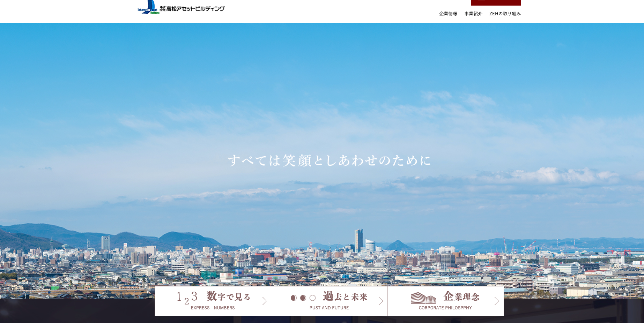
Task: Open the 数字で見る EXPRESS NUMBERS banner
Action: [213, 301]
